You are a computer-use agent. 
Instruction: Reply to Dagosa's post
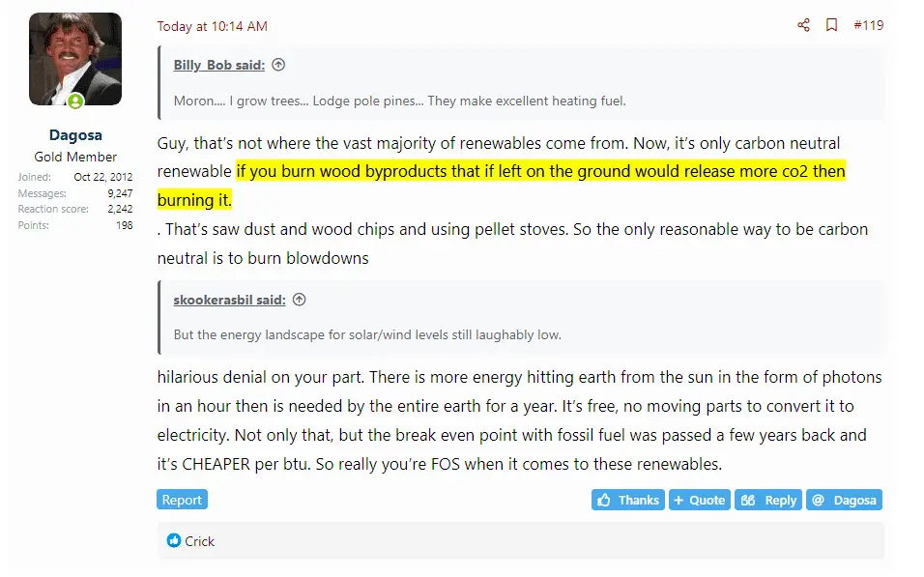coord(768,500)
